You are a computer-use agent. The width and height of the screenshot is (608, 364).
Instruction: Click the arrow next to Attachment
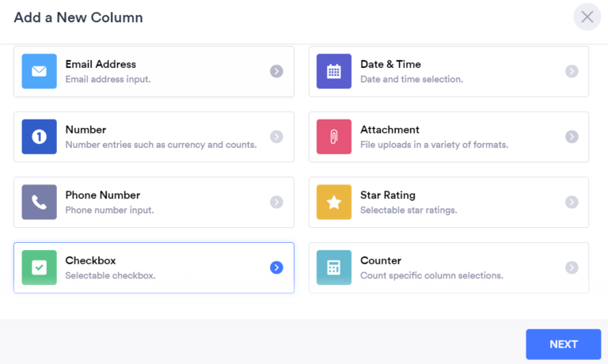point(572,137)
